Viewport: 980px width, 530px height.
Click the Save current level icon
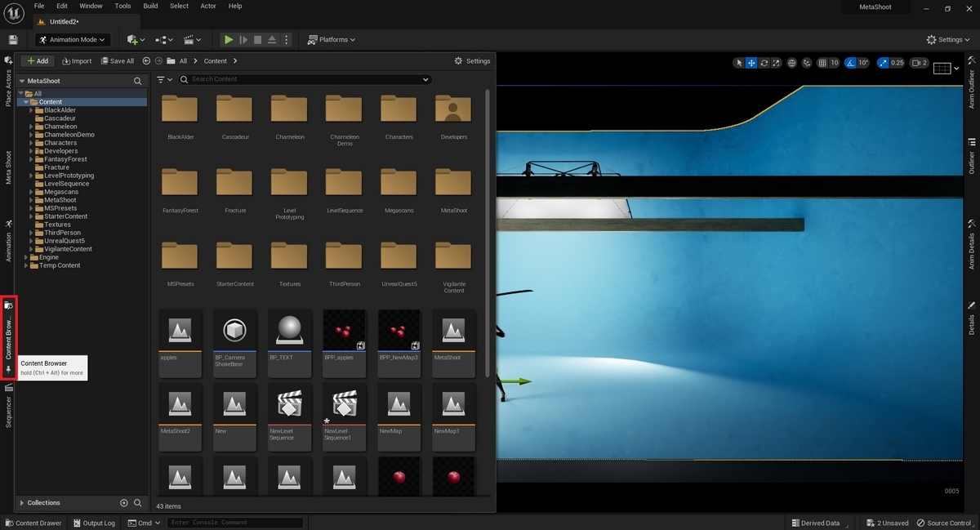pyautogui.click(x=12, y=38)
